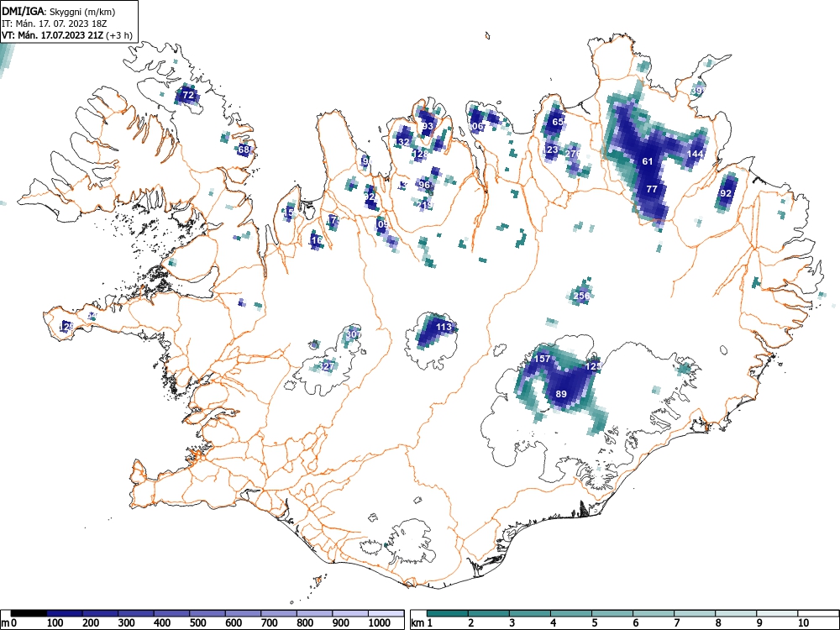Click the value 61 in the northeast fog area
Screen dimensions: 840x630
pyautogui.click(x=648, y=161)
